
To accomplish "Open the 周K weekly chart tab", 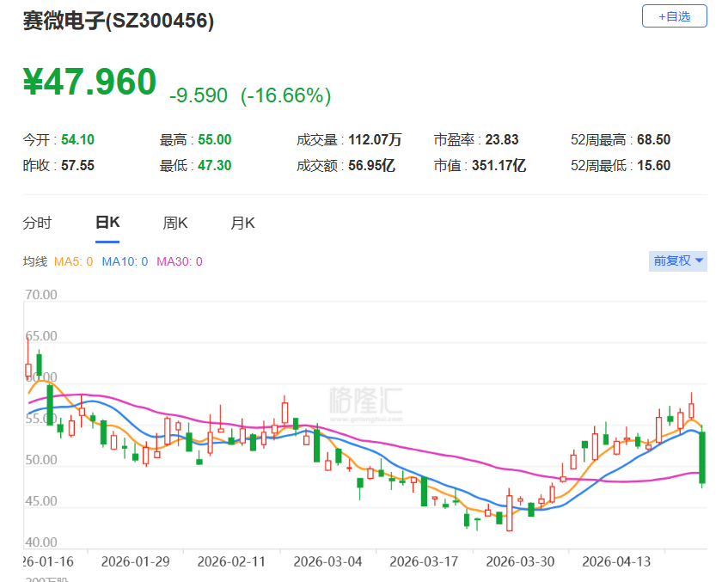I will tap(175, 223).
